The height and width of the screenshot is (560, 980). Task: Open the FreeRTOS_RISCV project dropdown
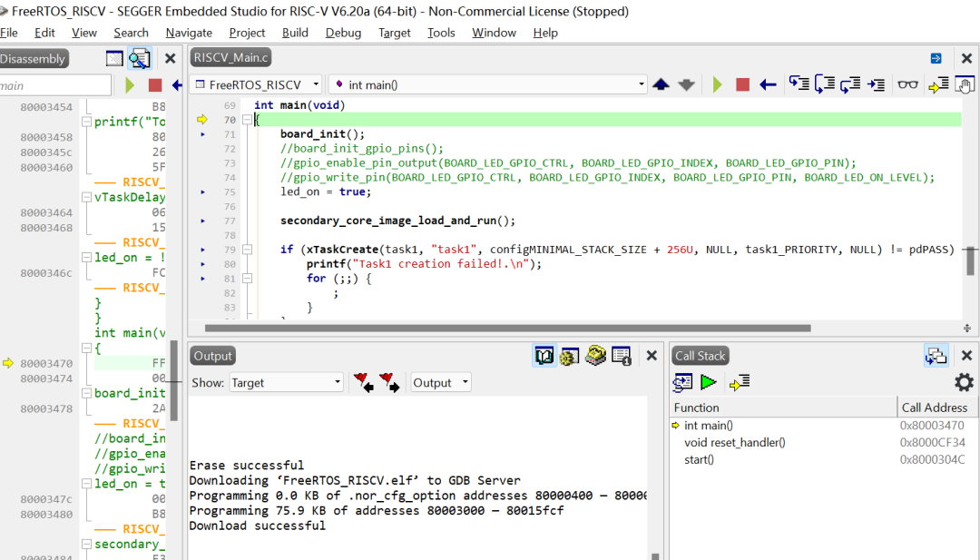tap(256, 84)
